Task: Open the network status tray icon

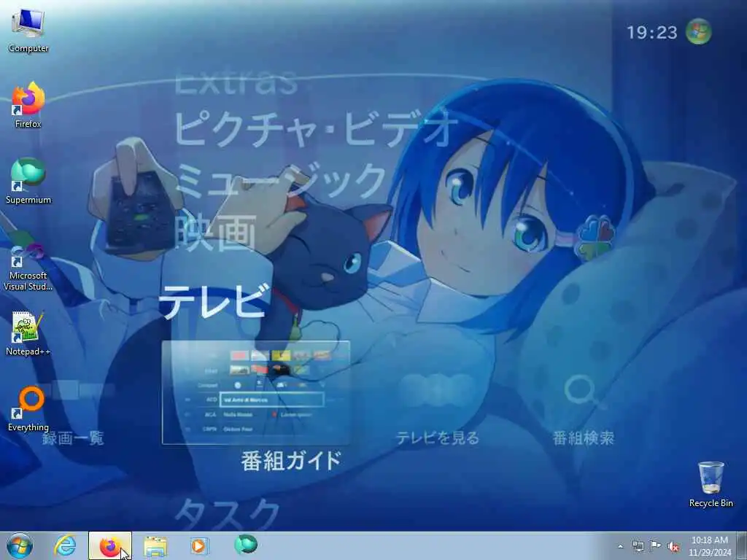Action: point(638,546)
